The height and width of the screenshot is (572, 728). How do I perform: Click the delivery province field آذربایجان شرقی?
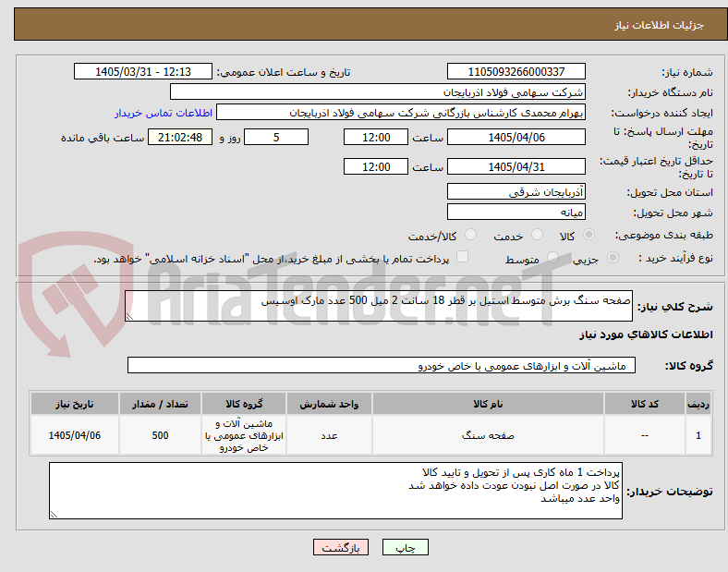tap(516, 191)
